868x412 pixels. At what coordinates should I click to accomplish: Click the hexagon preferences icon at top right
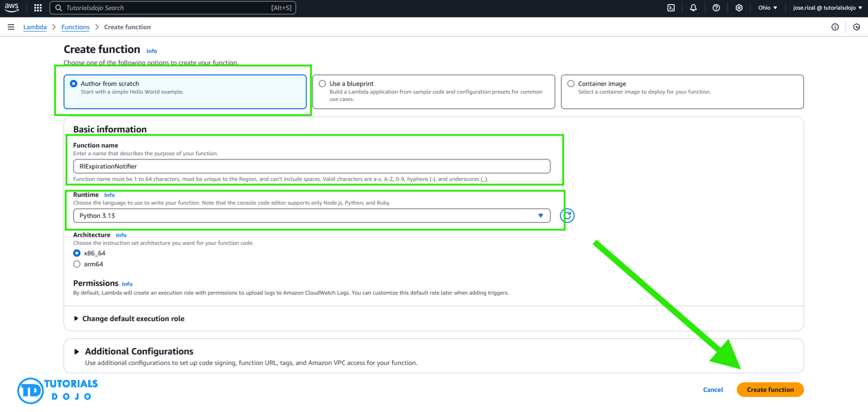click(x=857, y=27)
